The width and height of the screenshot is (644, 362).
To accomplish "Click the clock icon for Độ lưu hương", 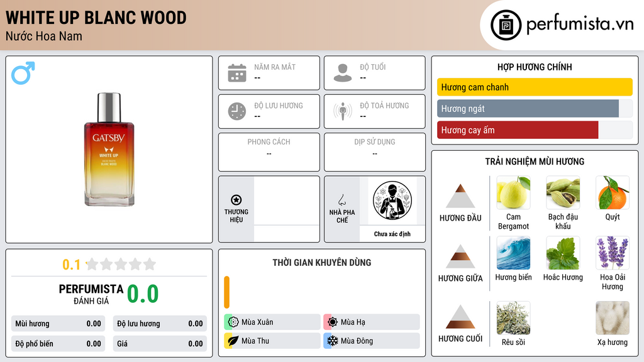I will (237, 111).
